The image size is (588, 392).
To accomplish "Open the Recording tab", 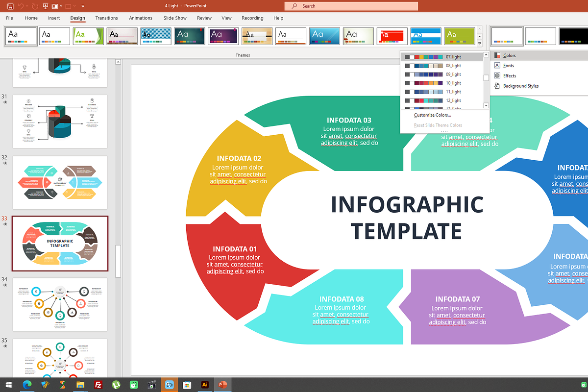I will (252, 18).
